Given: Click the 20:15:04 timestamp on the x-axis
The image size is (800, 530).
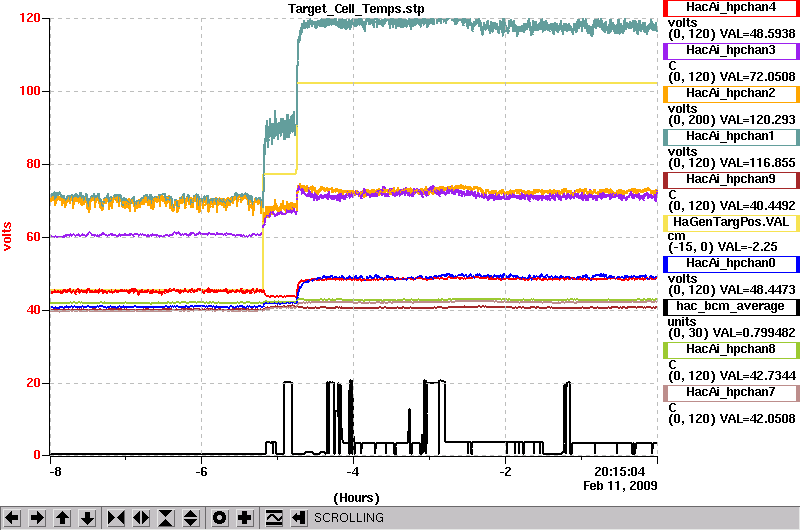Looking at the screenshot, I should [x=619, y=471].
